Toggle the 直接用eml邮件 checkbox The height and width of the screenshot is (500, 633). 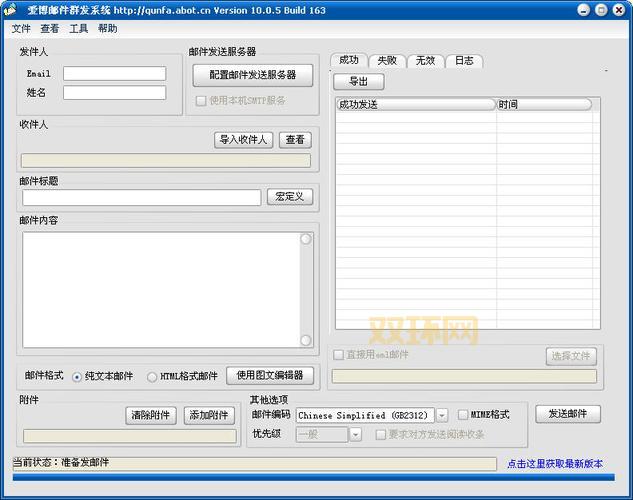tap(339, 355)
